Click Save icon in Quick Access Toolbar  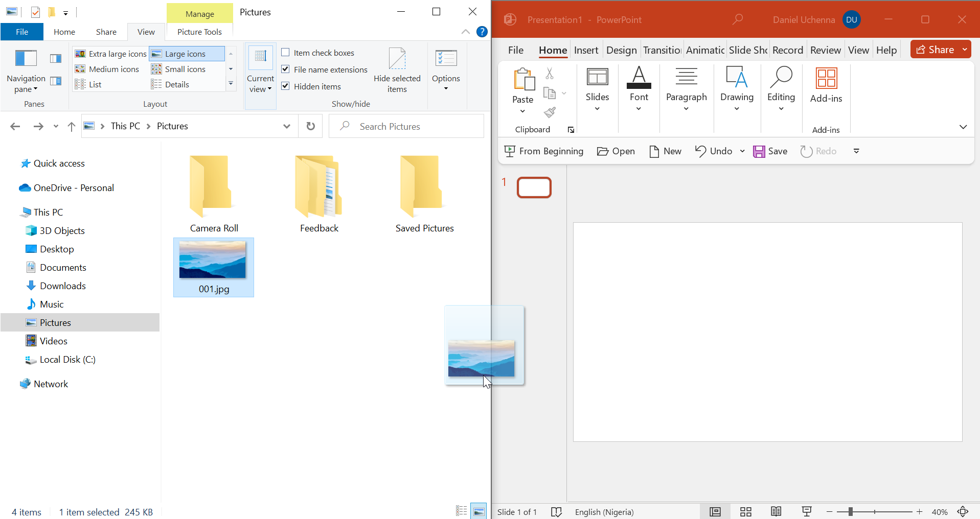(x=759, y=151)
